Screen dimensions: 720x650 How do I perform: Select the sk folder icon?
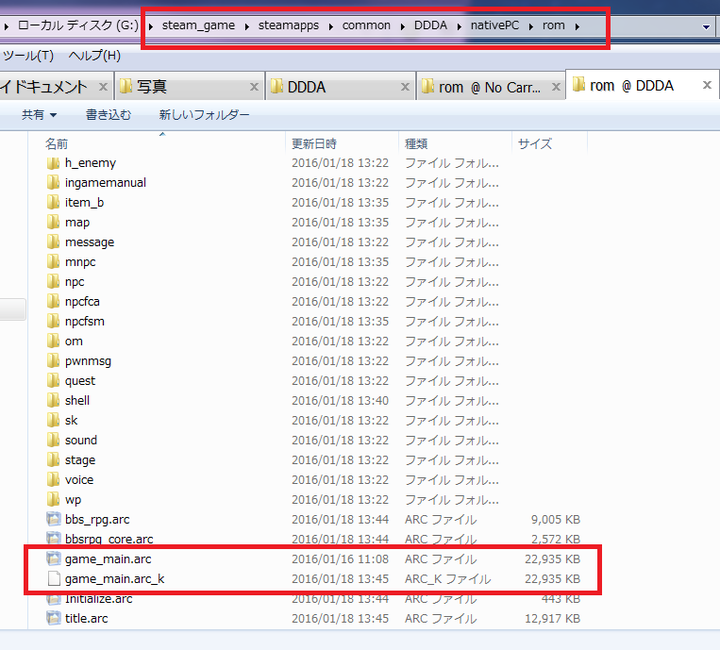pos(53,420)
